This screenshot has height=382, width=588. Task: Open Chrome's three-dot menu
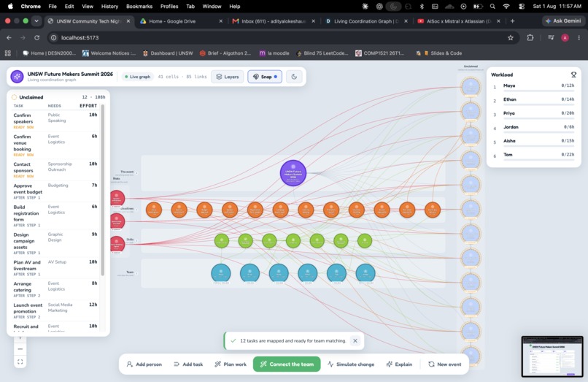click(x=579, y=37)
